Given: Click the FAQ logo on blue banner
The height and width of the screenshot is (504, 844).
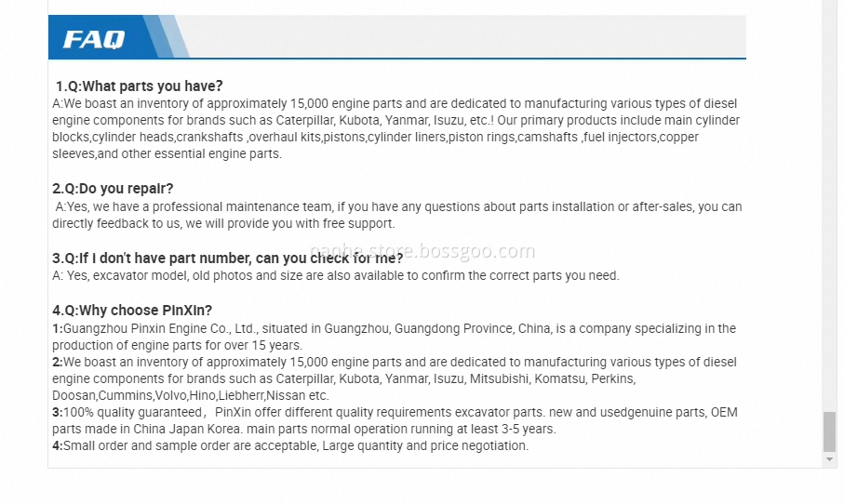Looking at the screenshot, I should tap(94, 39).
